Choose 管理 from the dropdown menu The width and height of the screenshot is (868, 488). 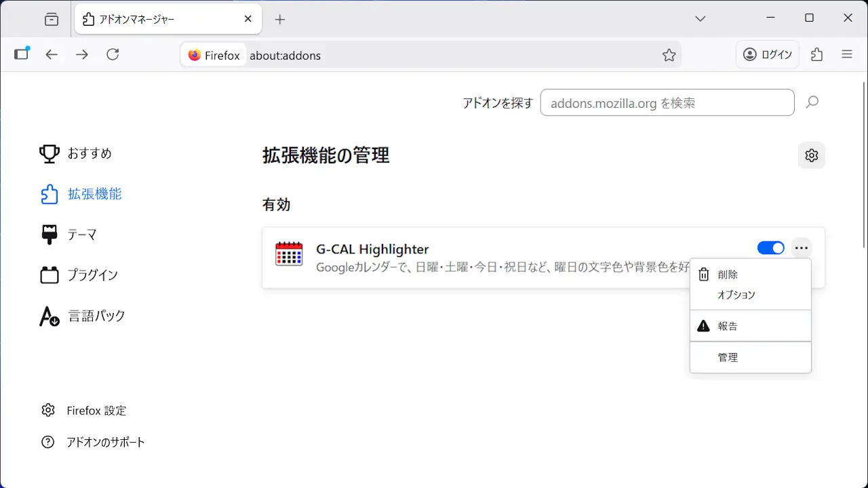(728, 357)
